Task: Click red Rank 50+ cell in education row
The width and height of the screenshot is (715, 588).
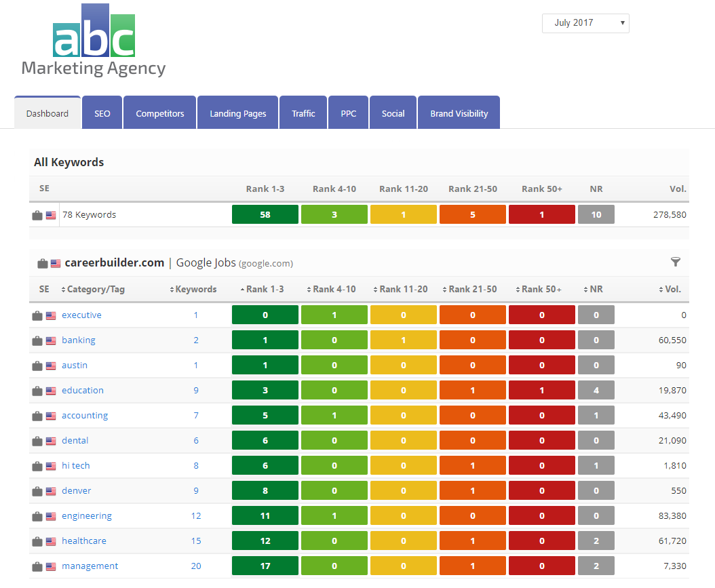Action: point(541,391)
